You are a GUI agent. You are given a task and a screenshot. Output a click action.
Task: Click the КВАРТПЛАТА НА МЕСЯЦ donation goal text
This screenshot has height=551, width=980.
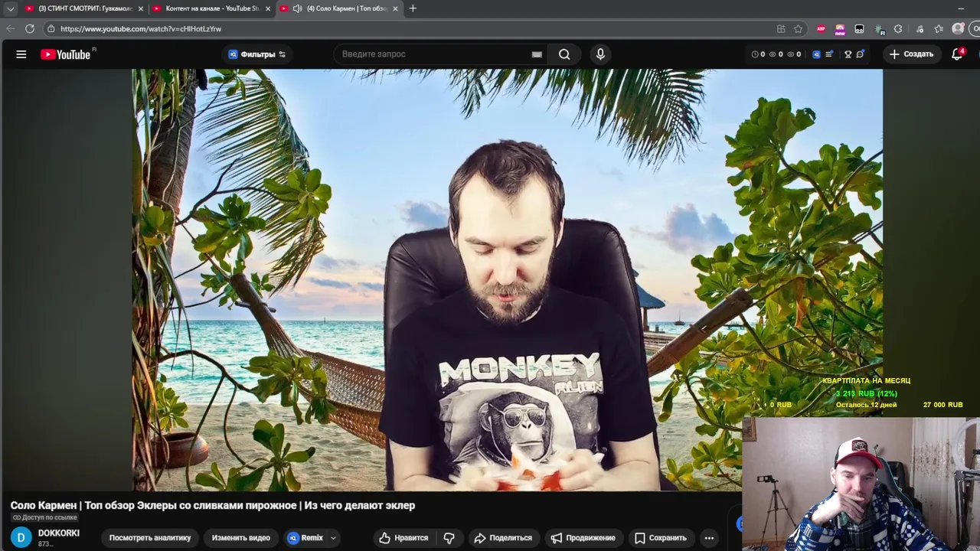coord(866,380)
